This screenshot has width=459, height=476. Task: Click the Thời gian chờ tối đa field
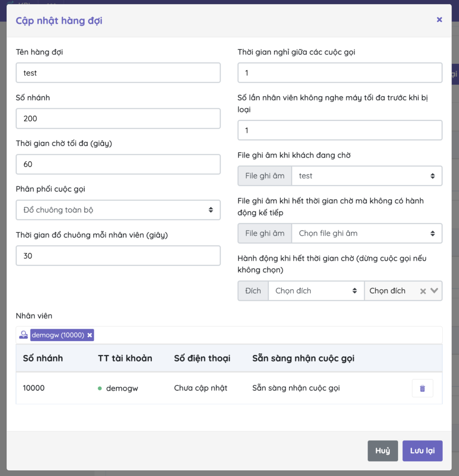pos(118,164)
